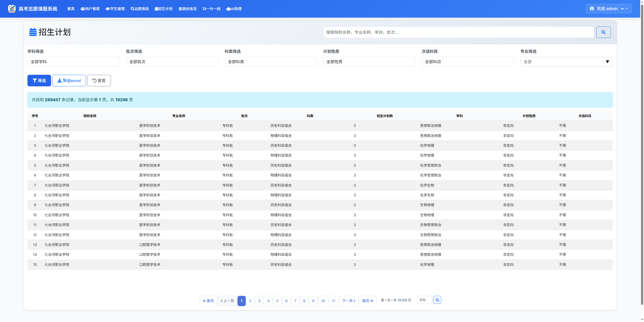Click the main search input field

[458, 32]
